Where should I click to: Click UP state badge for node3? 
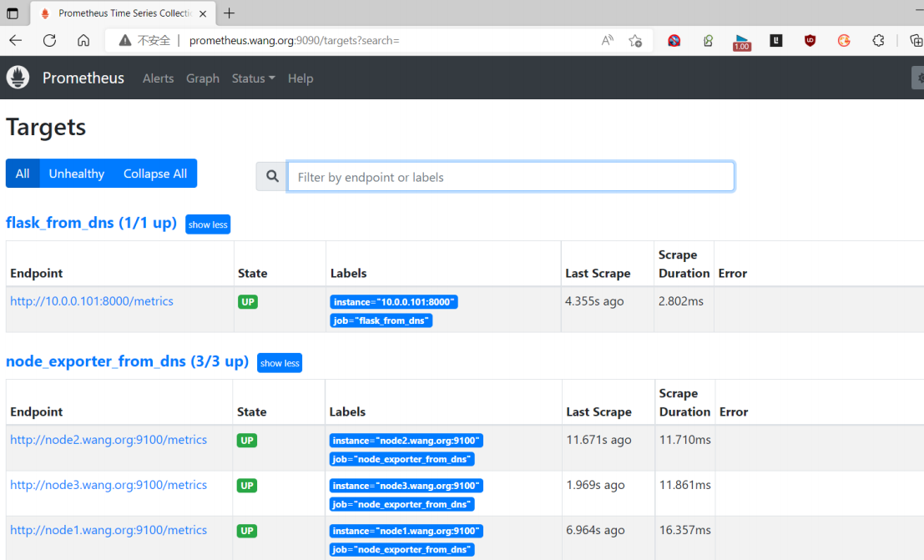coord(247,486)
